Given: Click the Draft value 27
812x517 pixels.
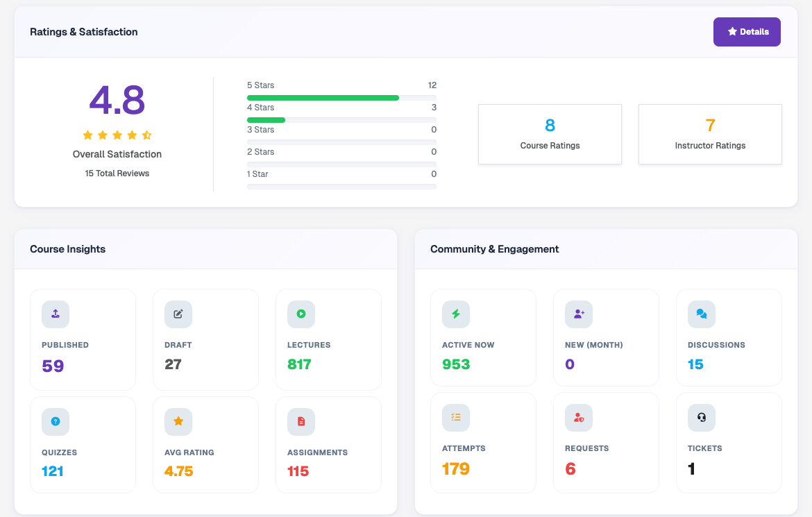Looking at the screenshot, I should point(173,365).
